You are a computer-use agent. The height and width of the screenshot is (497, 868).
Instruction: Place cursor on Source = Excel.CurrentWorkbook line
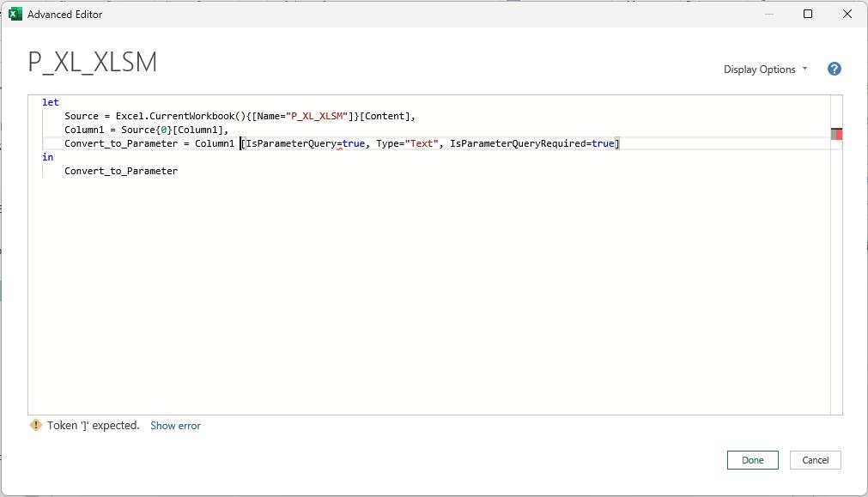point(240,116)
